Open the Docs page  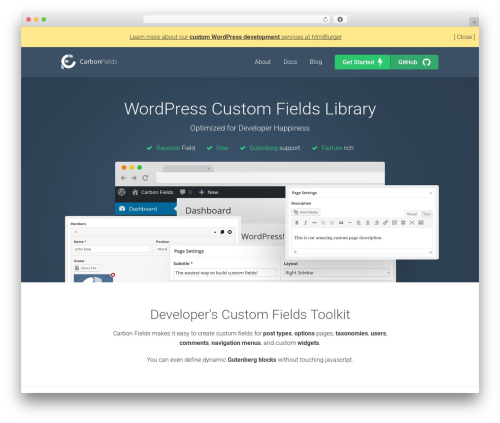[x=290, y=62]
